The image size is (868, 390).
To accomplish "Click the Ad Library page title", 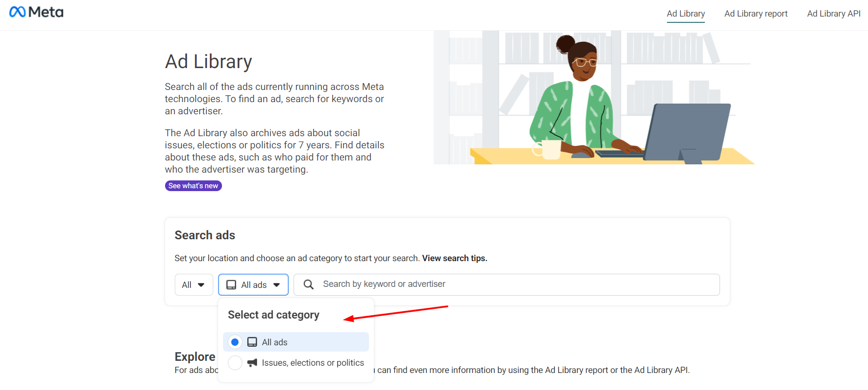I will [x=208, y=62].
